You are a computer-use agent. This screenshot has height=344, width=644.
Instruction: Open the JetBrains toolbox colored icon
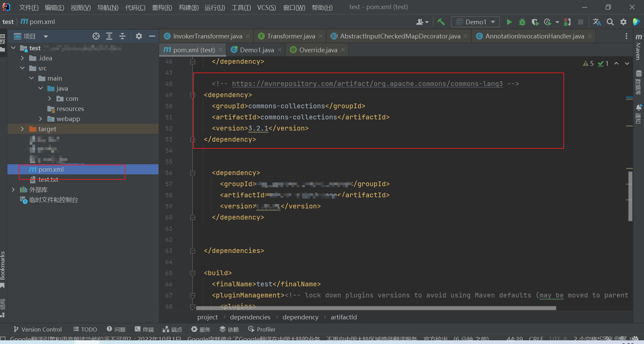[x=636, y=22]
